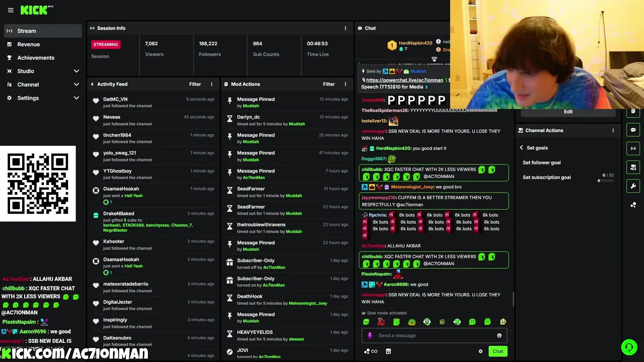The height and width of the screenshot is (362, 644).
Task: Click the purple microphone icon in message box
Action: click(370, 335)
